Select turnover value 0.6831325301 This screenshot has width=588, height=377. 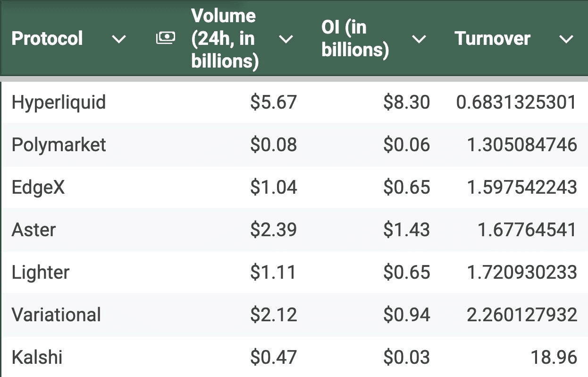516,103
